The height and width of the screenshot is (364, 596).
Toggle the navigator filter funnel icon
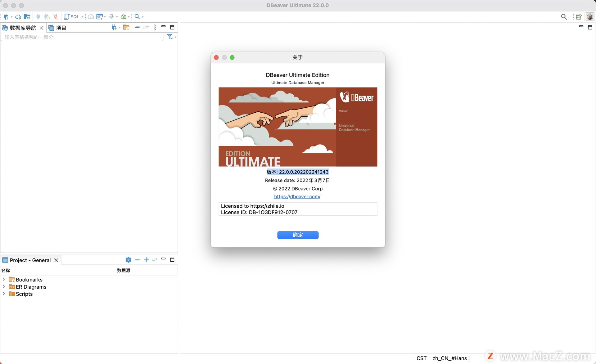[170, 37]
